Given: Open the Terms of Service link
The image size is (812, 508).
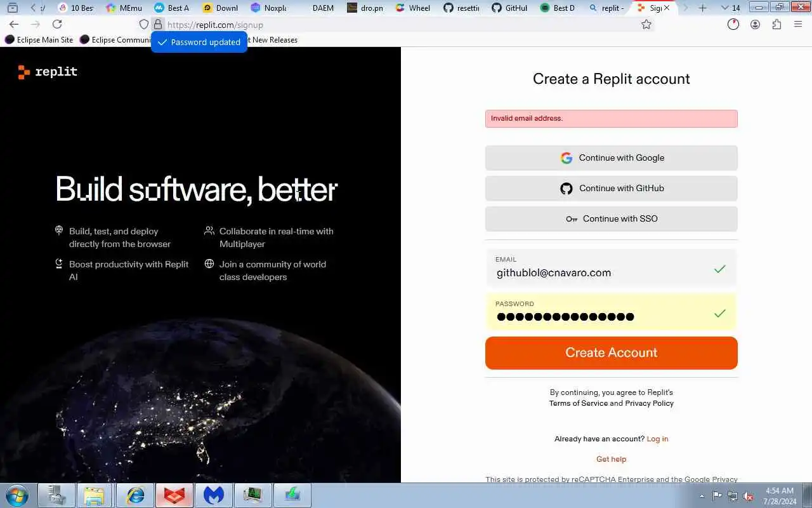Looking at the screenshot, I should pyautogui.click(x=578, y=403).
